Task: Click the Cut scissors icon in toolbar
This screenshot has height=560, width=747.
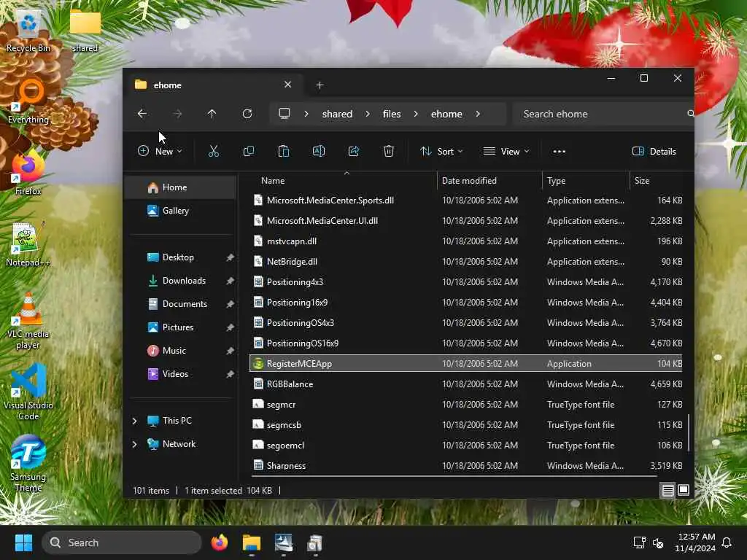Action: coord(214,152)
